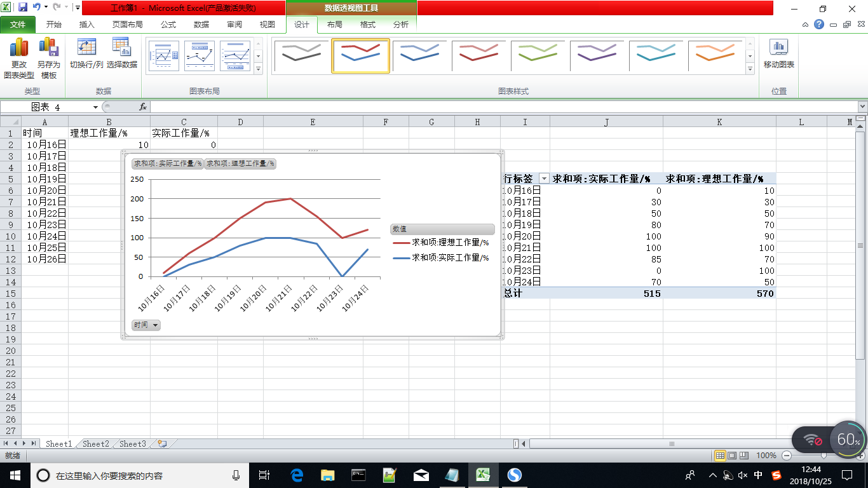Click into the formula bar

coord(503,107)
